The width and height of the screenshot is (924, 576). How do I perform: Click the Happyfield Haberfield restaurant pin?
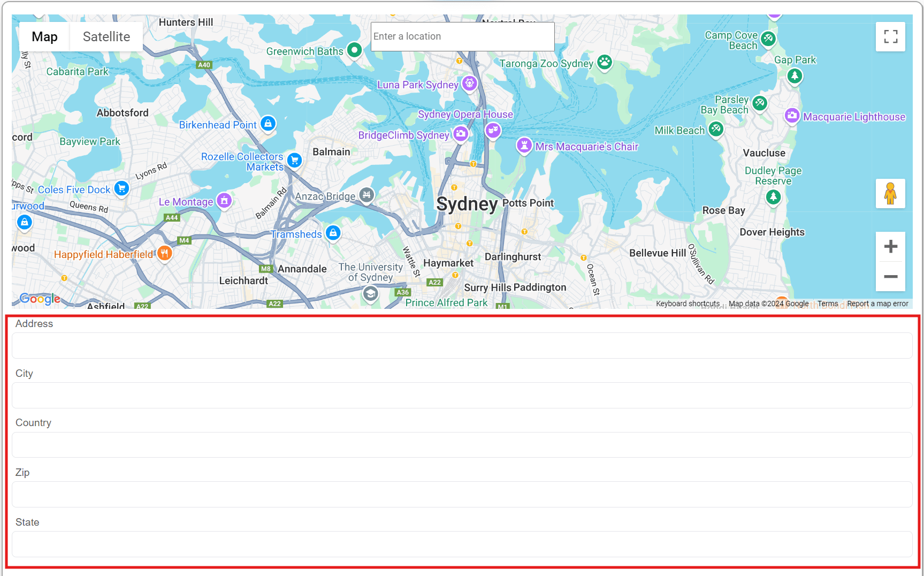(x=164, y=253)
